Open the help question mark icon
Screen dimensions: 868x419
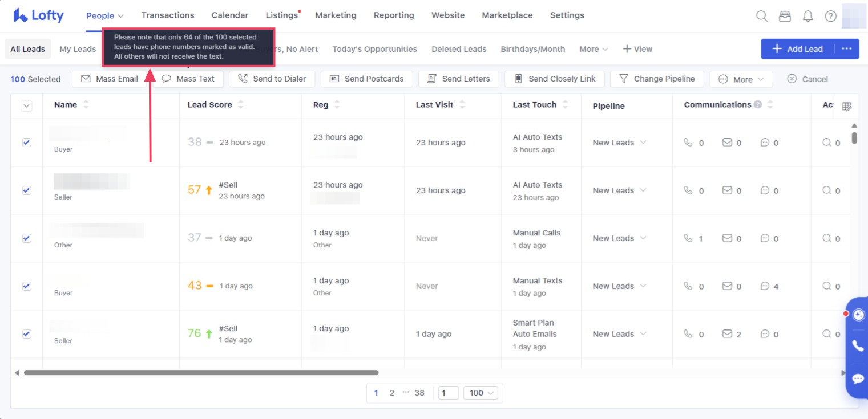tap(830, 16)
